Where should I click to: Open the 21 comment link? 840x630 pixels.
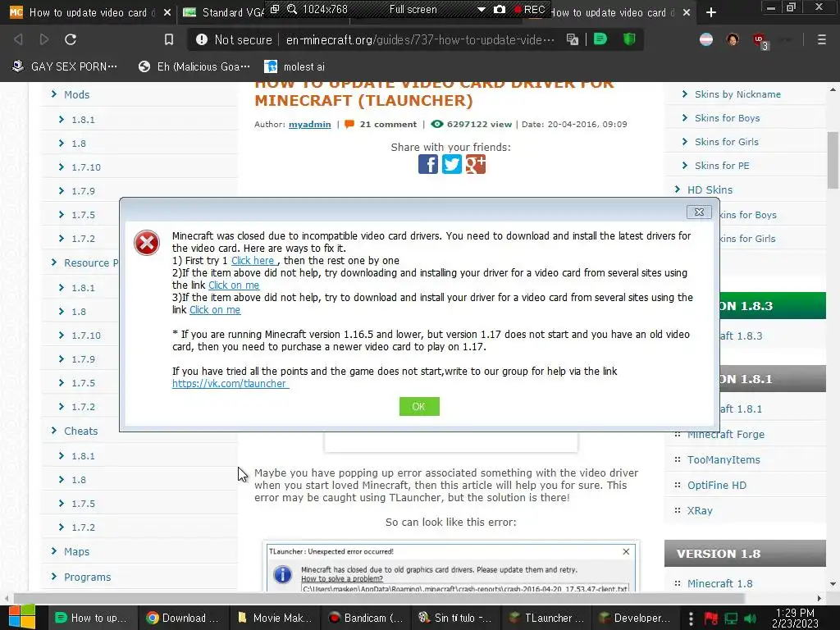pyautogui.click(x=388, y=125)
